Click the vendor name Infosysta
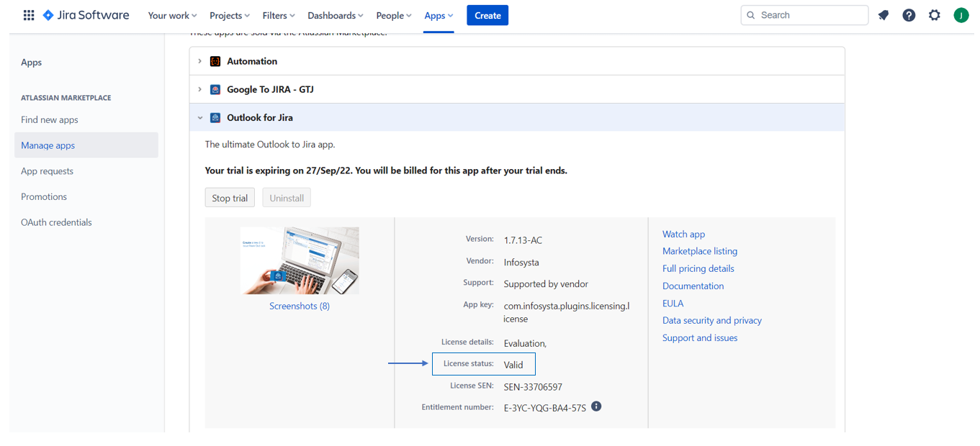 pyautogui.click(x=521, y=262)
